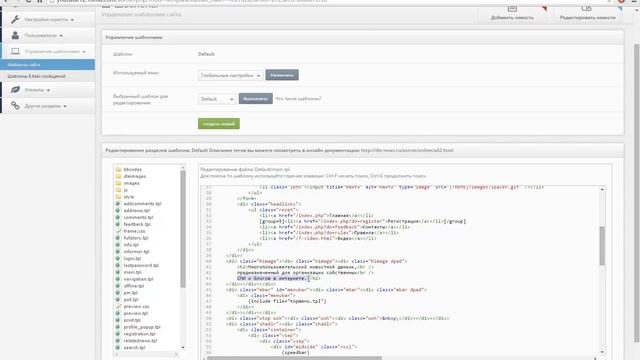The width and height of the screenshot is (640, 360).
Task: Open registration.tpl in the file list
Action: (139, 334)
